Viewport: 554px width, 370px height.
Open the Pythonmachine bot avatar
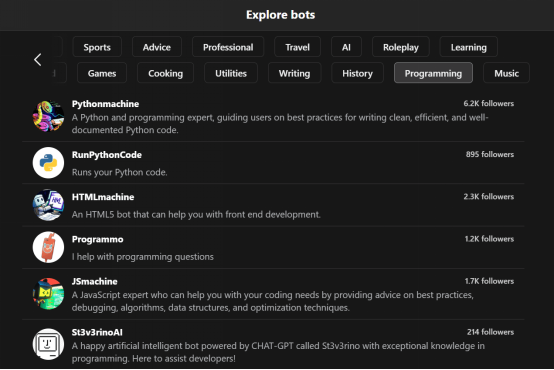tap(48, 116)
